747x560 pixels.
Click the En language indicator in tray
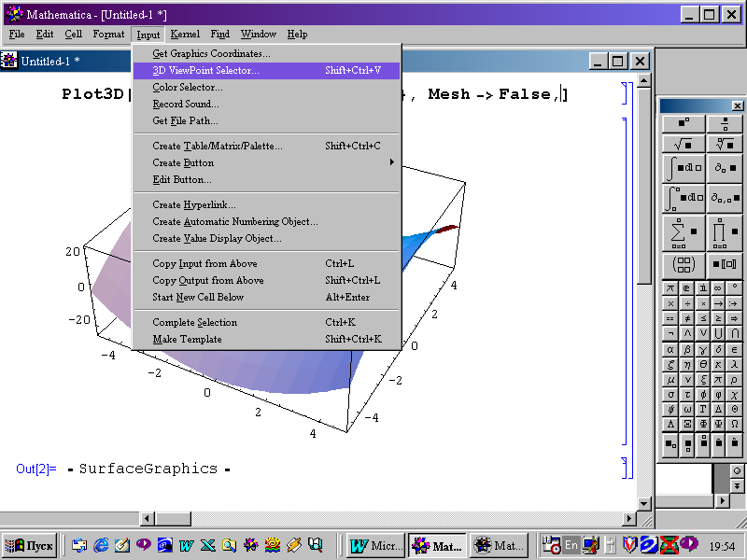[571, 545]
